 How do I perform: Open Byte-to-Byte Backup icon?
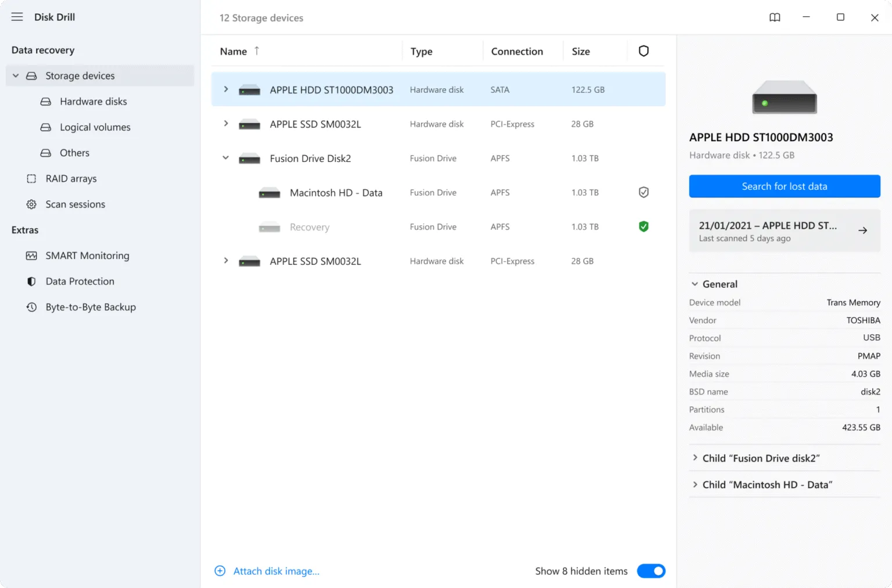coord(31,306)
